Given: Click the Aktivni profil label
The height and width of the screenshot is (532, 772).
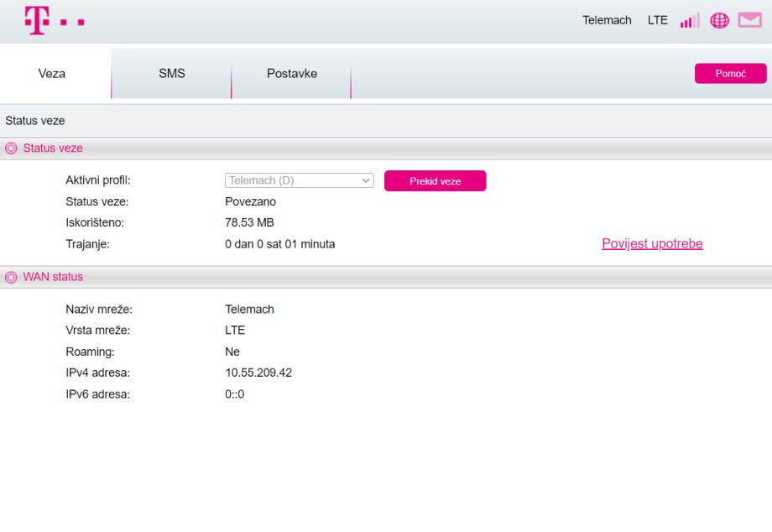Looking at the screenshot, I should click(x=98, y=180).
